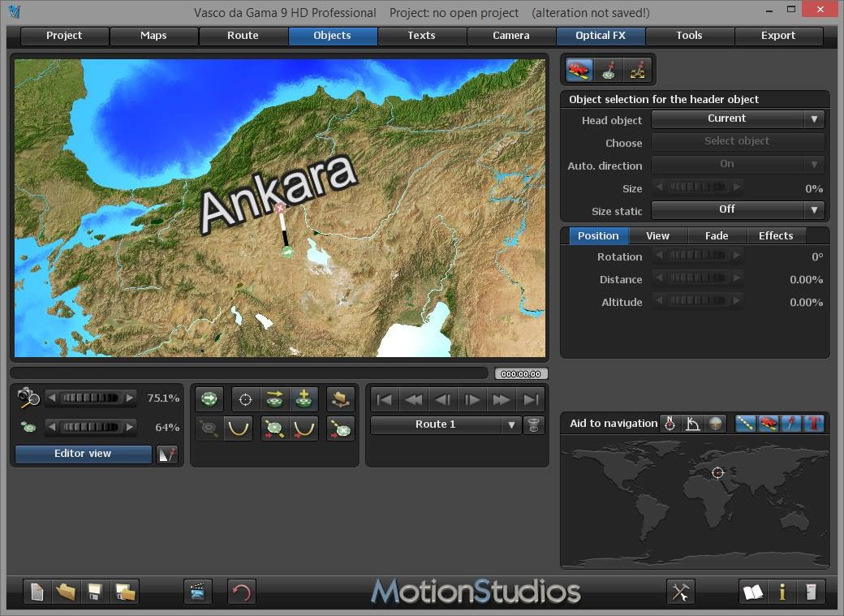Click the Select object button
Screen dimensions: 844x616
pyautogui.click(x=738, y=141)
